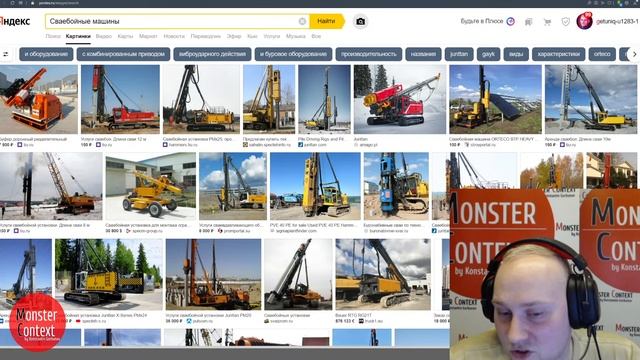Select 'виброударного действия' chip
This screenshot has width=640, height=360.
click(x=212, y=54)
